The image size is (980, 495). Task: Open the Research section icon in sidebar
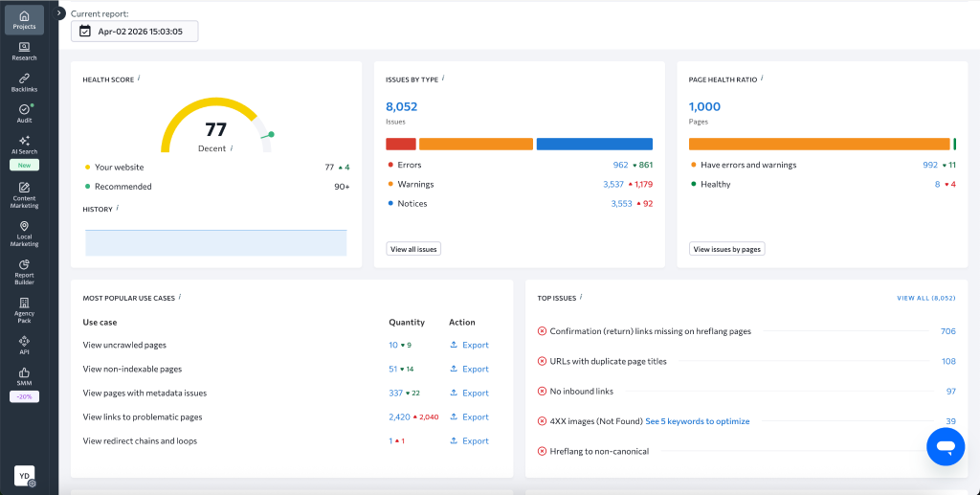point(24,47)
